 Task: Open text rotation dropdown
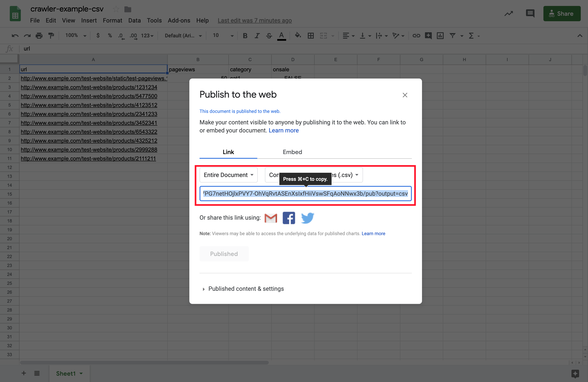click(x=398, y=36)
